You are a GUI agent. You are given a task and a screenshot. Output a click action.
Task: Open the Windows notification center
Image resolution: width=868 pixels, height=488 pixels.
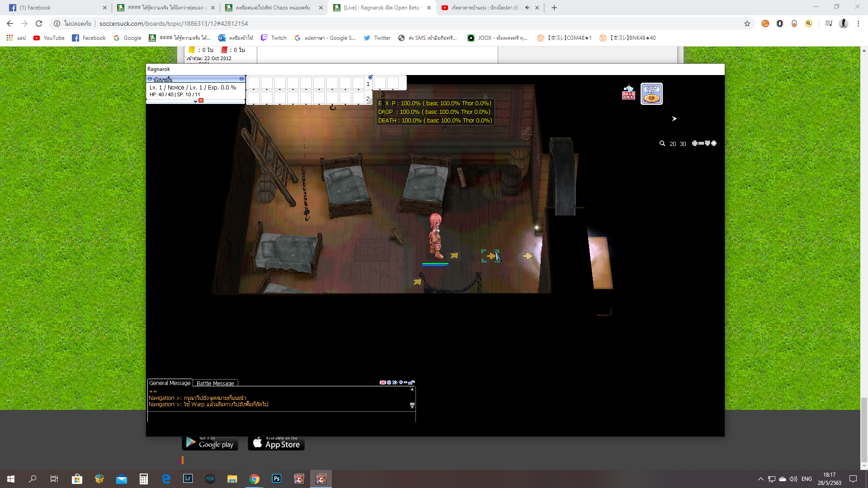point(853,479)
